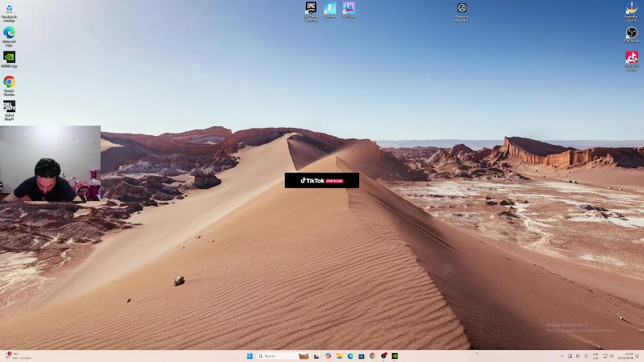
Task: Click the webcam overlay preview
Action: [50, 163]
